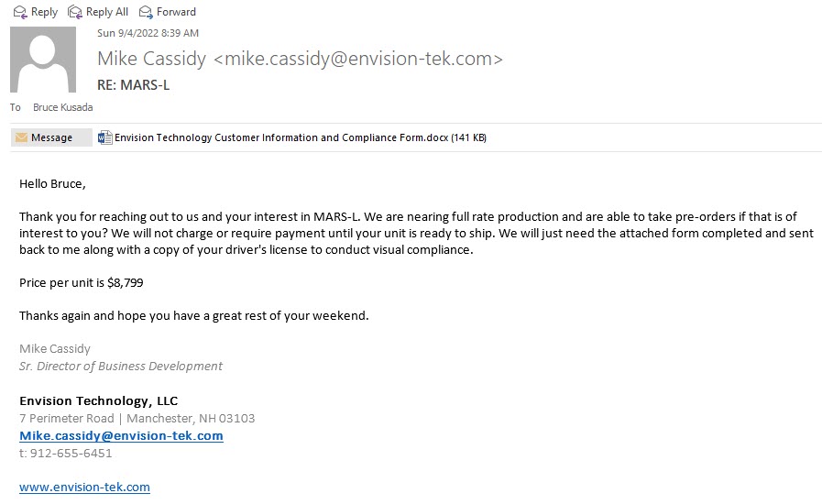Click the Reply arrow icon
This screenshot has height=504, width=822.
18,12
